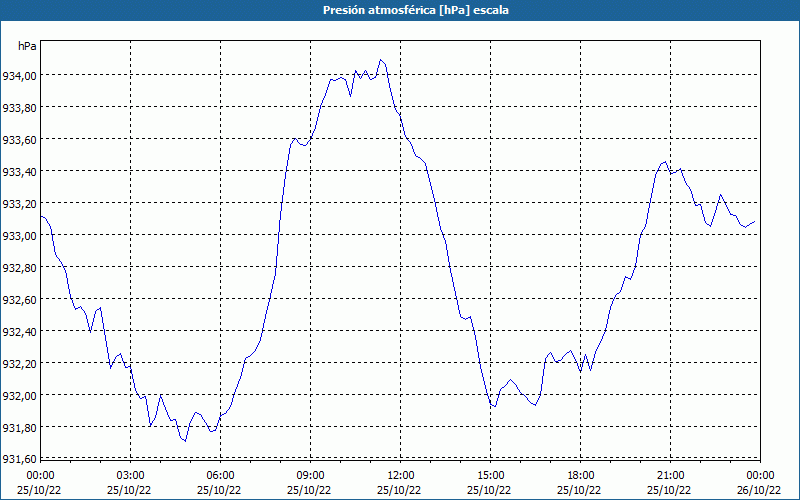Screen dimensions: 800x500
Task: Click the 'hPa' unit label
Action: click(27, 46)
